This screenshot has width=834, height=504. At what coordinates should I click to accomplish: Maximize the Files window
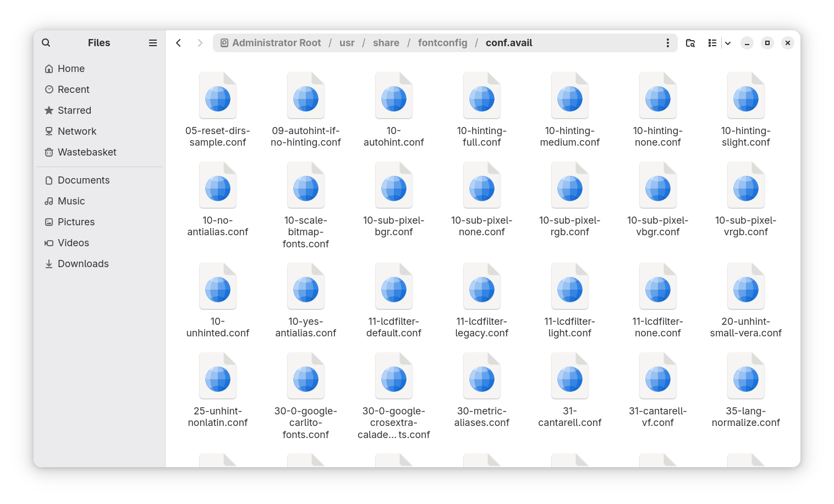click(x=767, y=43)
